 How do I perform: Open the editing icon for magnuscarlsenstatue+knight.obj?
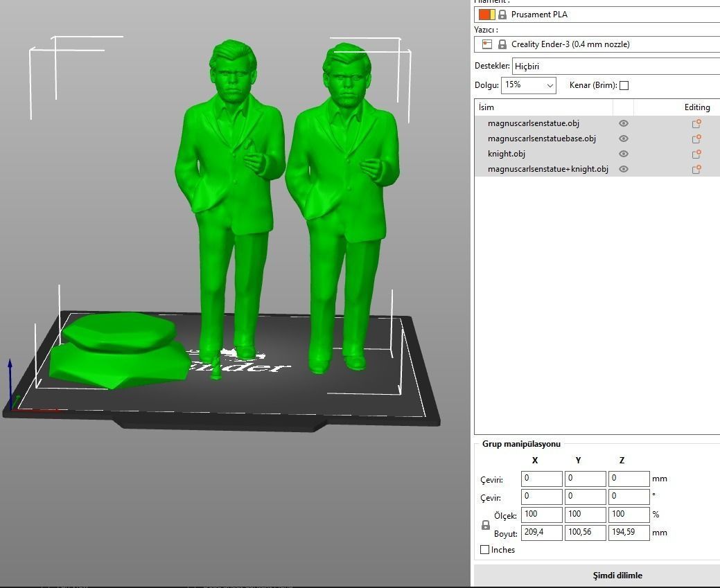pyautogui.click(x=696, y=169)
